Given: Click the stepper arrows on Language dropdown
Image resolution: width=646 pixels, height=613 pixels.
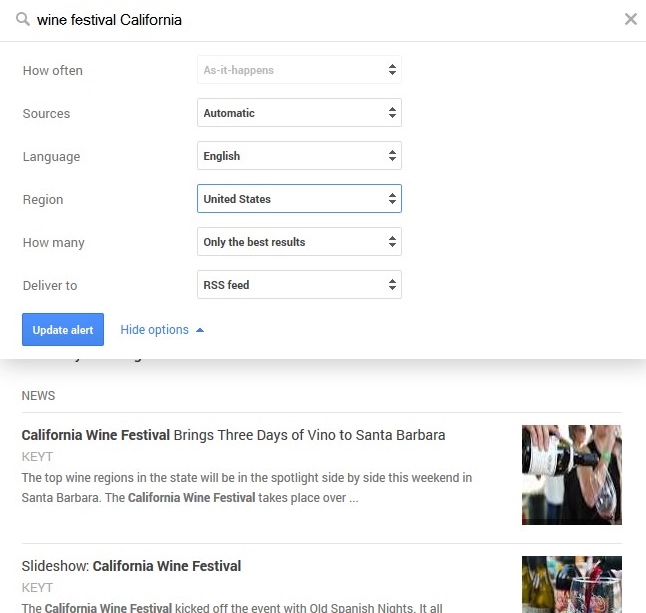Looking at the screenshot, I should (x=392, y=156).
